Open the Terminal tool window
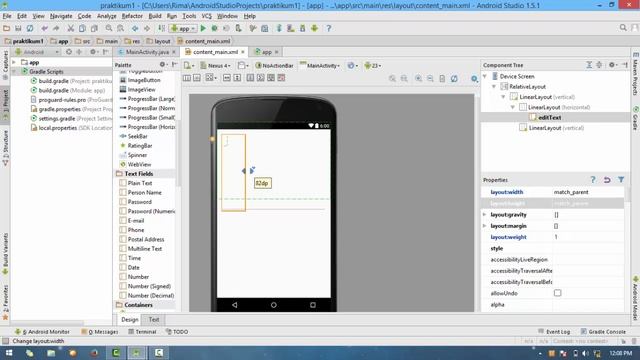Viewport: 640px width, 360px height. click(x=142, y=332)
